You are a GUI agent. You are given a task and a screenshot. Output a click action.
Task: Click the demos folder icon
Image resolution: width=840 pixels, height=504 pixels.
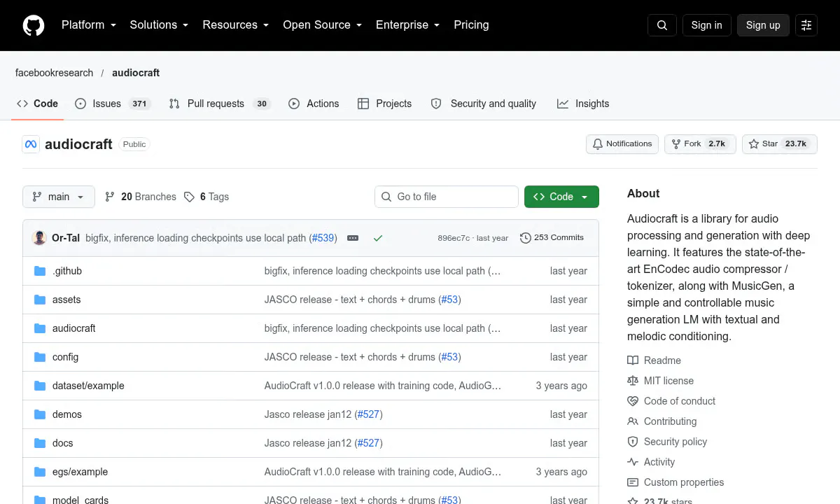point(40,414)
